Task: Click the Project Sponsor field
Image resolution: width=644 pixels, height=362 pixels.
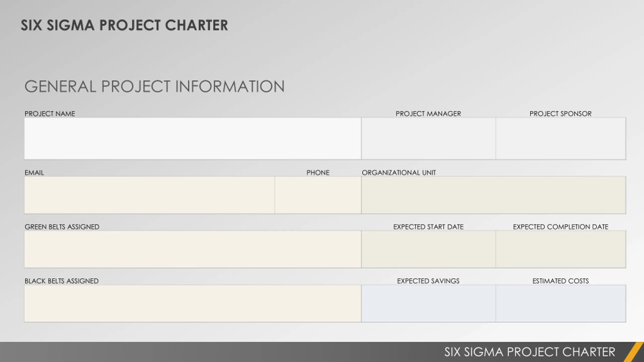Action: point(561,138)
